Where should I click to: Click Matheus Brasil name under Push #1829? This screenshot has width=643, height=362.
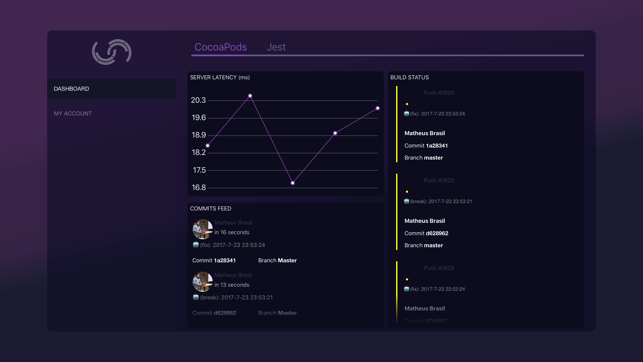coord(424,221)
